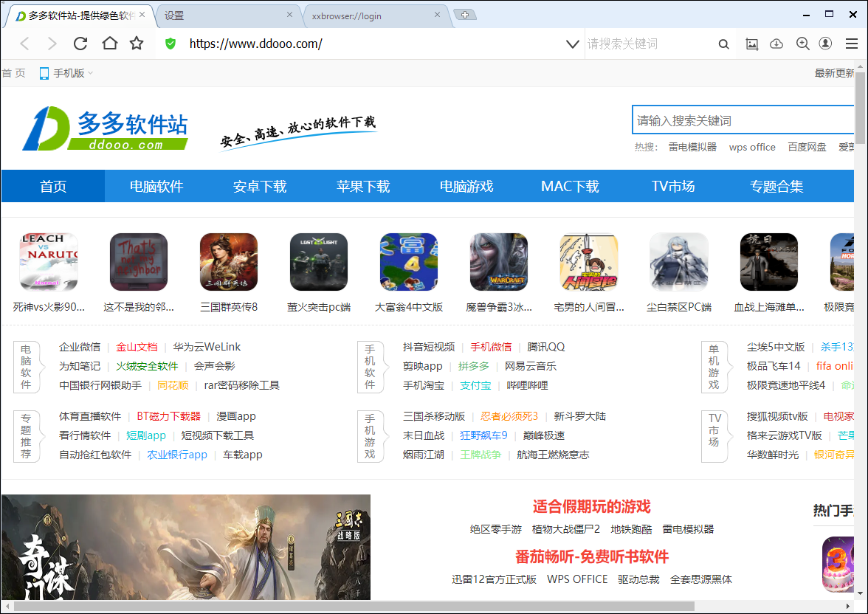Open the 萤火突击pc端 game icon
Image resolution: width=868 pixels, height=614 pixels.
tap(319, 262)
